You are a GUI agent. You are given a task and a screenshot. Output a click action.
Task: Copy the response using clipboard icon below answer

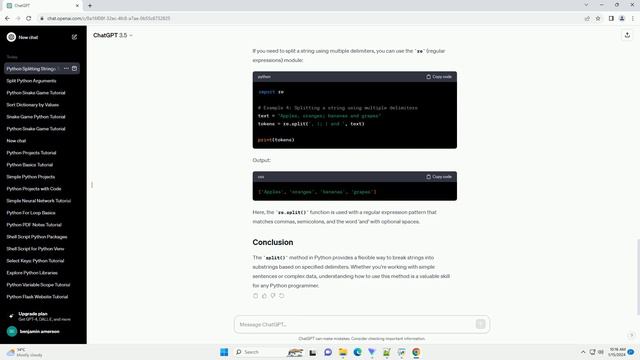click(256, 296)
